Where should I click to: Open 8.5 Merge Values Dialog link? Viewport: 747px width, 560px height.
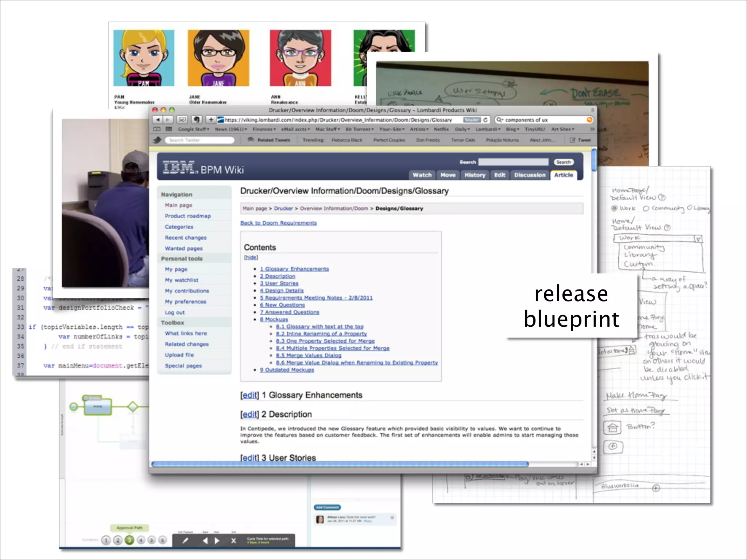tap(309, 355)
